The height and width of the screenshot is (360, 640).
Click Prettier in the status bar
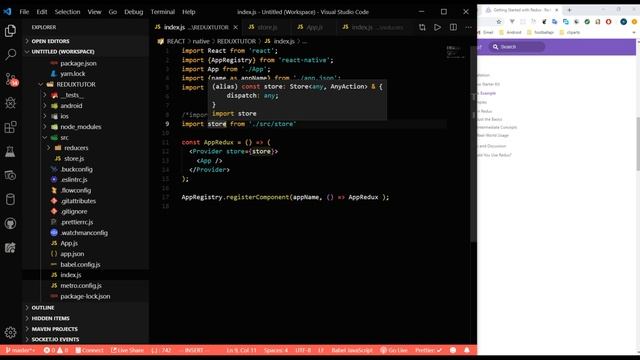click(428, 350)
